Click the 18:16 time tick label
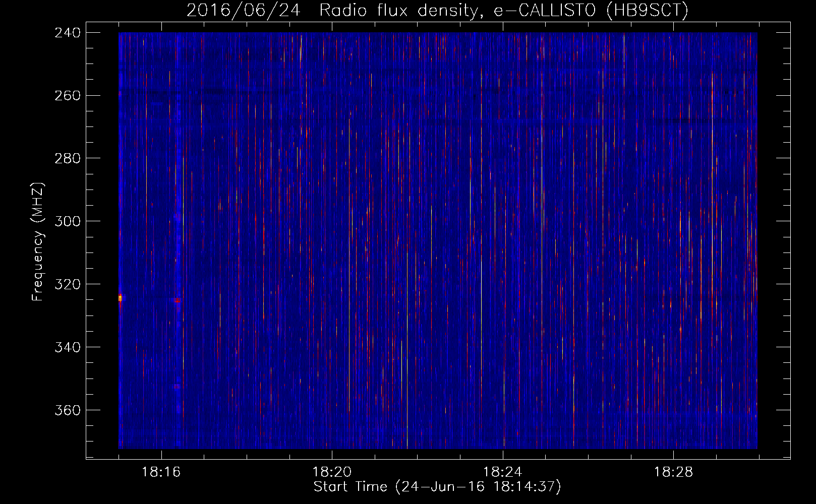This screenshot has width=816, height=504. (x=161, y=472)
